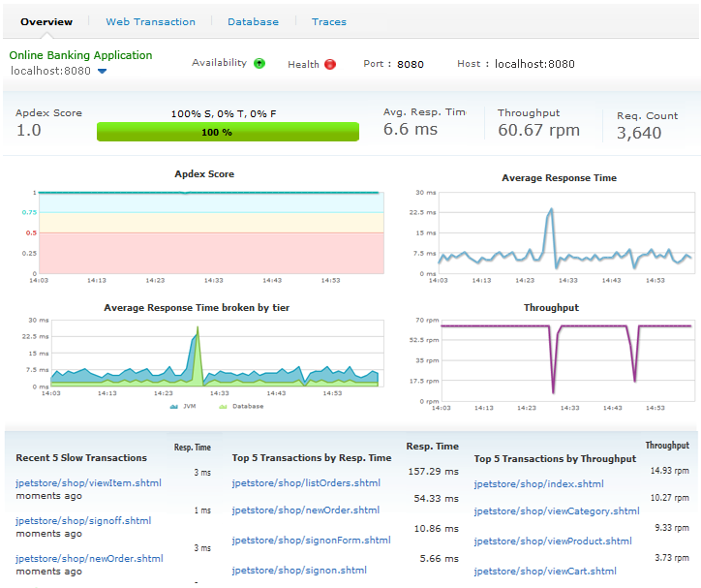Click the 14.93 rpm throughput value

pos(670,471)
